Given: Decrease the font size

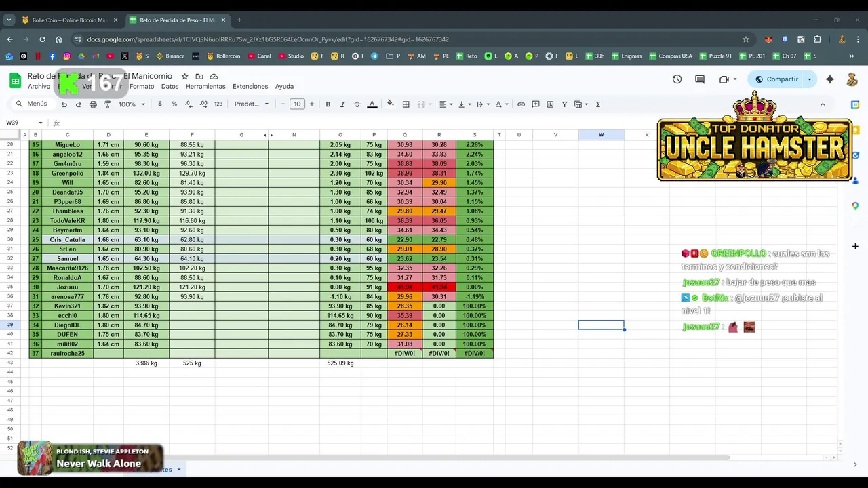Looking at the screenshot, I should coord(283,104).
